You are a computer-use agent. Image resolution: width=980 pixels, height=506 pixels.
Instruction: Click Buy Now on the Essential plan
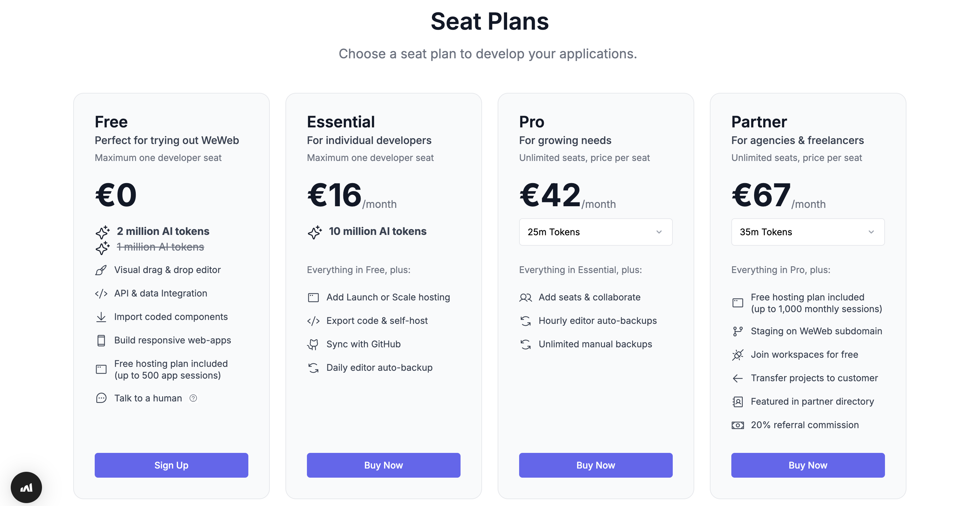point(383,465)
